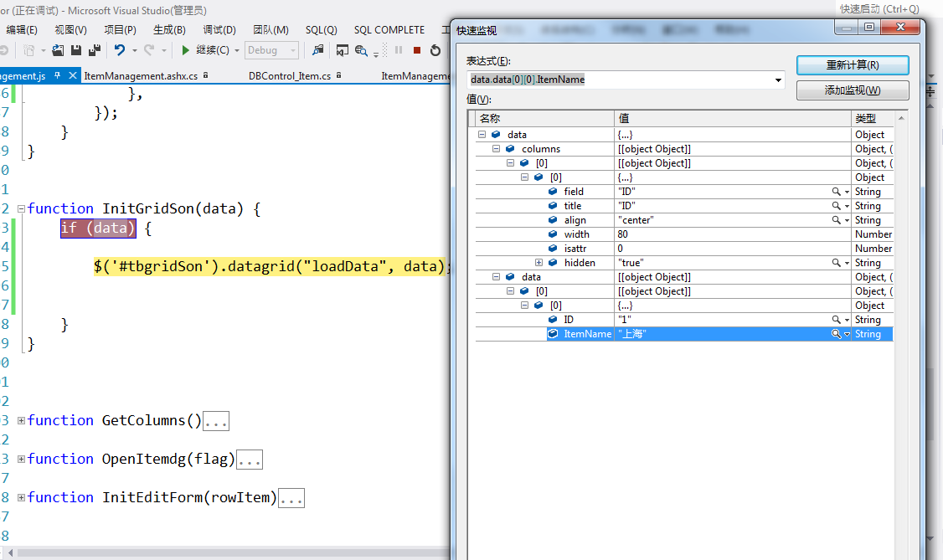Screen dimensions: 943x560
Task: Click magnifier visualizer in title row
Action: click(x=836, y=205)
